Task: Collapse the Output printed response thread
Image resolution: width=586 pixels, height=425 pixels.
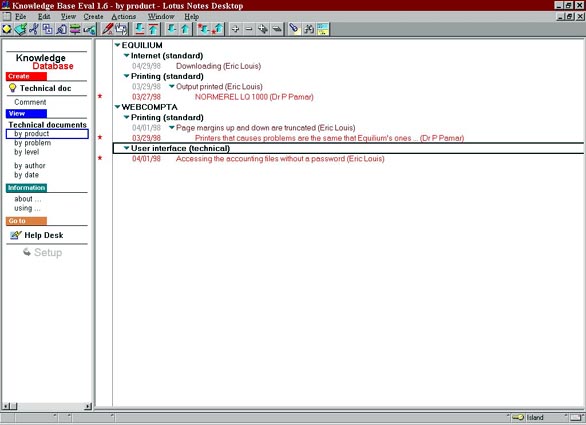Action: point(172,86)
